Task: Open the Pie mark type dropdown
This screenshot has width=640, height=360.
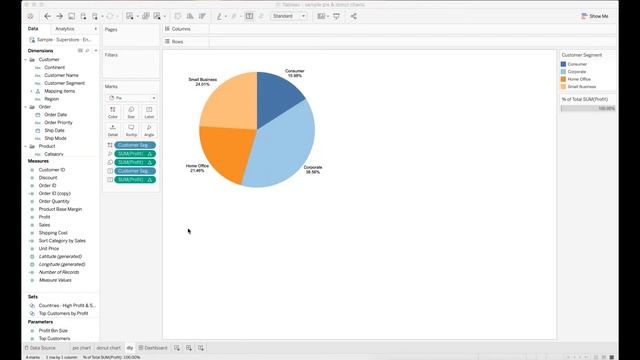Action: 131,98
